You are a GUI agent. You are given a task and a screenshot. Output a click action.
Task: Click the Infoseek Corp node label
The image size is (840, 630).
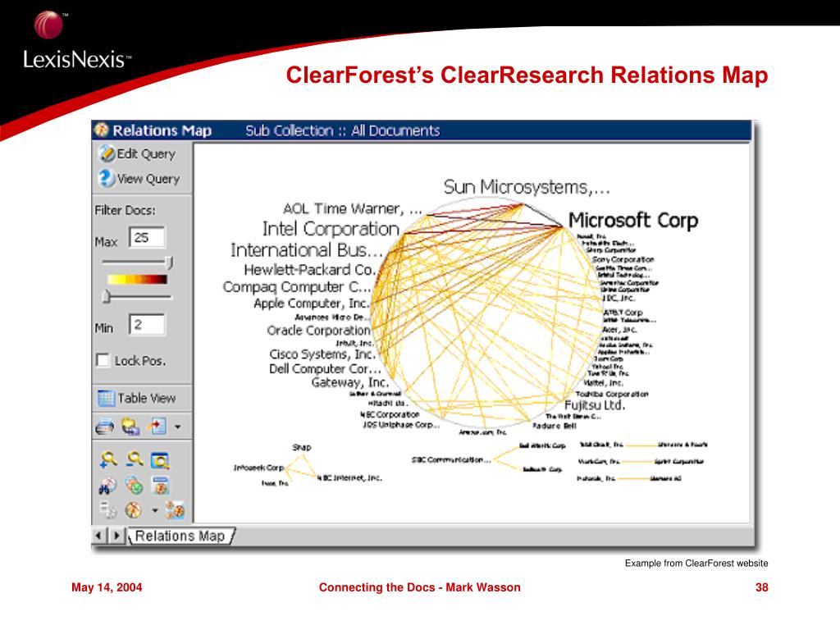point(258,468)
